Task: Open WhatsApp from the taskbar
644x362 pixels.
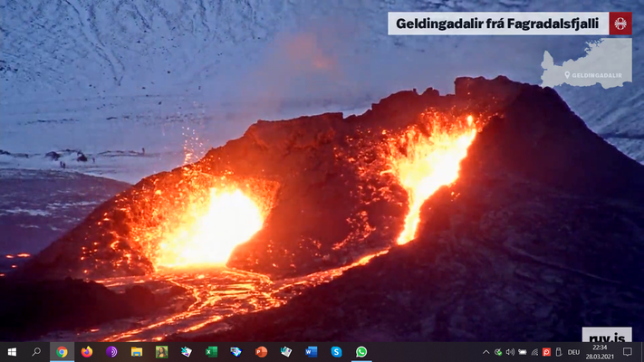Action: 361,352
